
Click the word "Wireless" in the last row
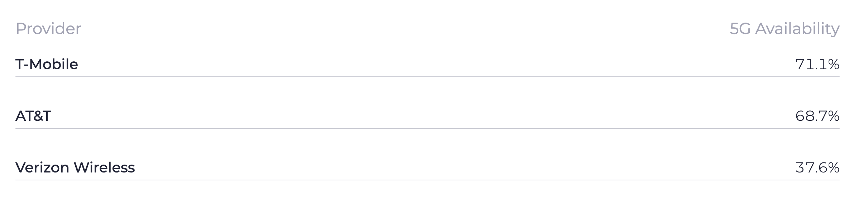[x=104, y=168]
